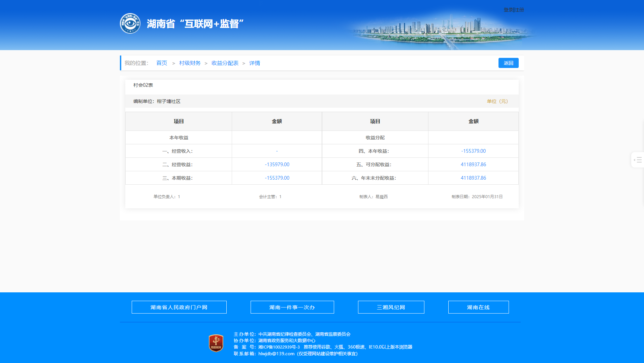Open 湖南省人民政府门户网 footer link
The width and height of the screenshot is (644, 363).
[179, 307]
